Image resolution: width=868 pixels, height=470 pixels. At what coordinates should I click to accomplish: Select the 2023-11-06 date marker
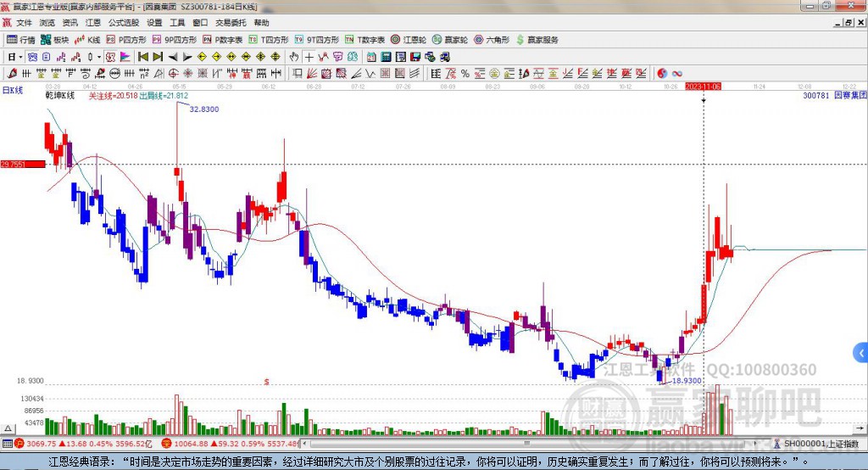pos(703,87)
